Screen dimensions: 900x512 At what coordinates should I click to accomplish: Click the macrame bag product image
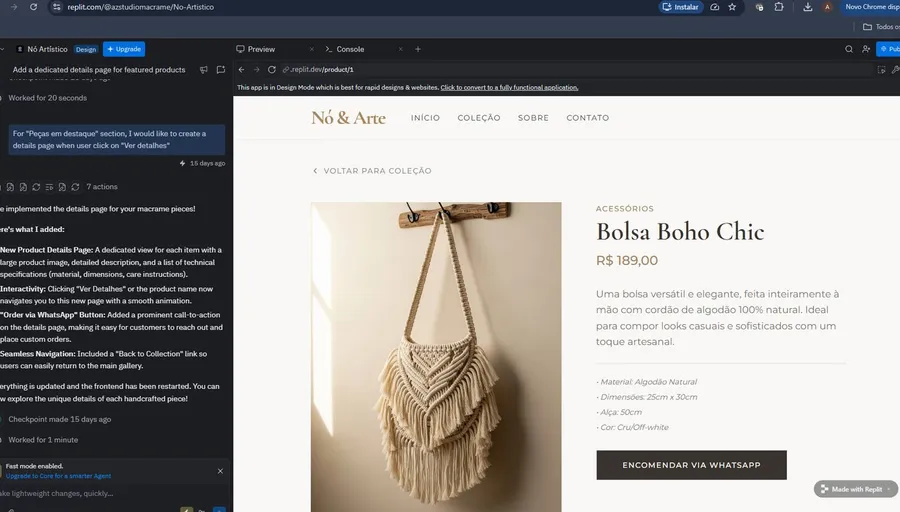click(436, 356)
